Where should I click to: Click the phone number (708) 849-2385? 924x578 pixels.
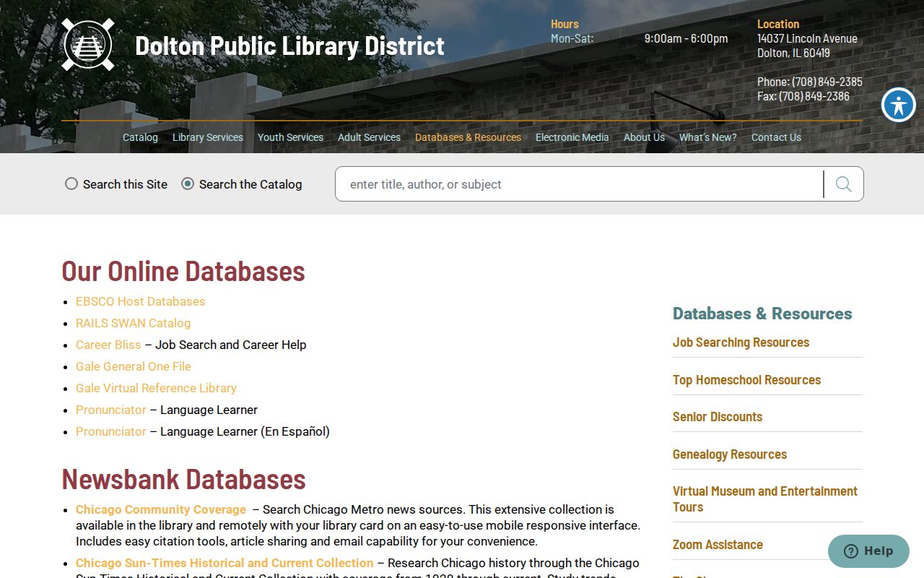[x=827, y=82]
